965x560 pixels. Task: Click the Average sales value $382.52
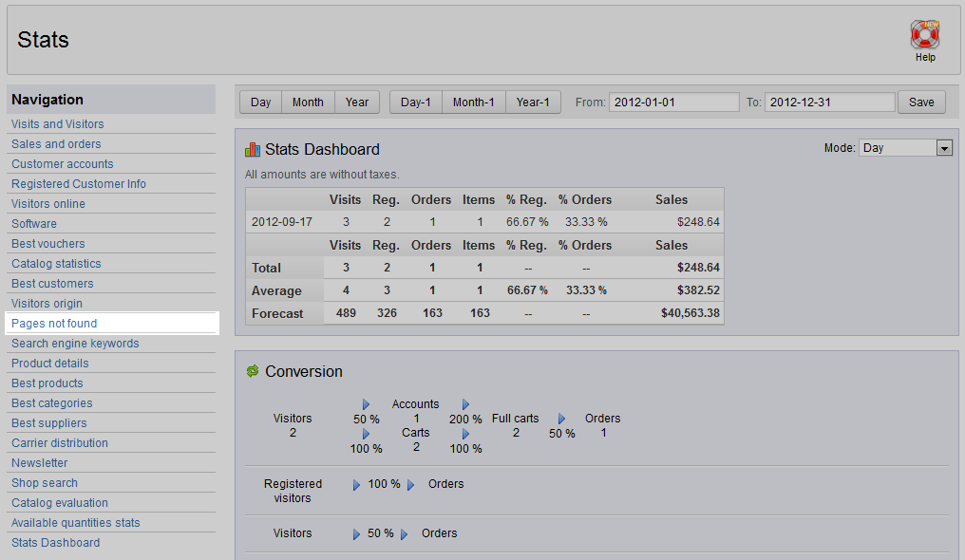click(698, 290)
